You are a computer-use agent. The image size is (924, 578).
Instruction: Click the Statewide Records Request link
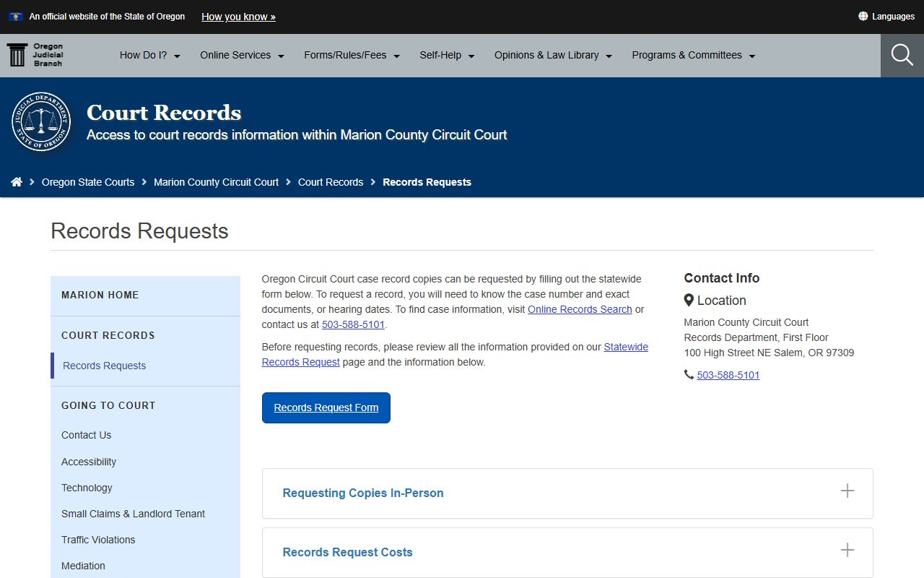pyautogui.click(x=455, y=354)
